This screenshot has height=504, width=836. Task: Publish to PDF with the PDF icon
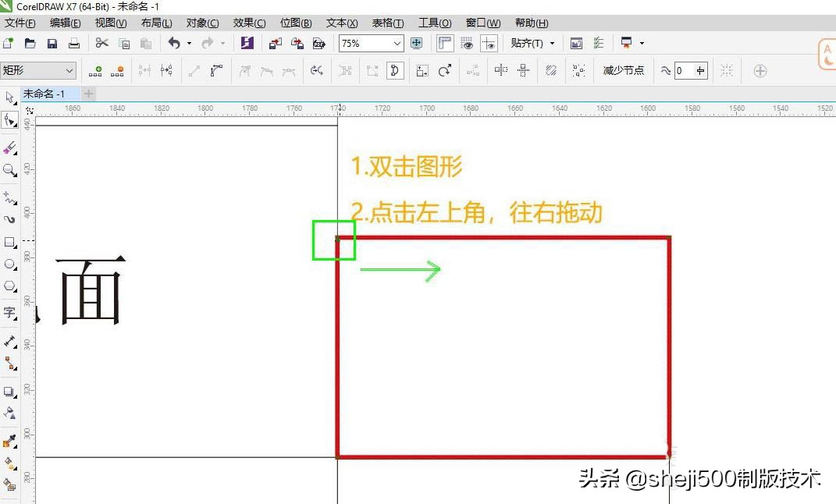tap(318, 44)
